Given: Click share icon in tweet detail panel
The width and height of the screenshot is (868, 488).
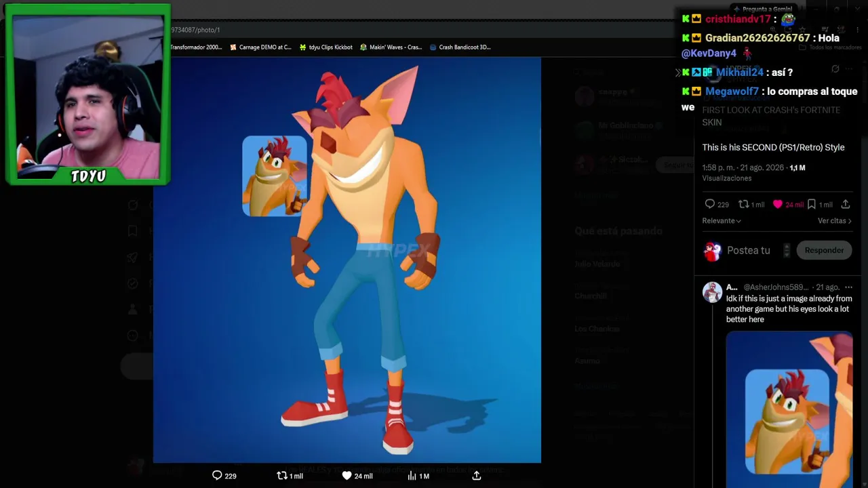Looking at the screenshot, I should pos(846,204).
